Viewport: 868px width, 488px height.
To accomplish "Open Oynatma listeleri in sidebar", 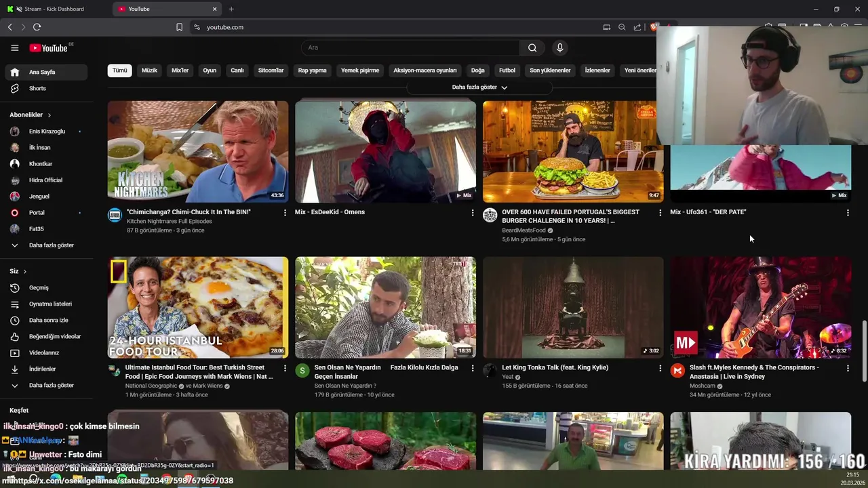I will coord(46,304).
